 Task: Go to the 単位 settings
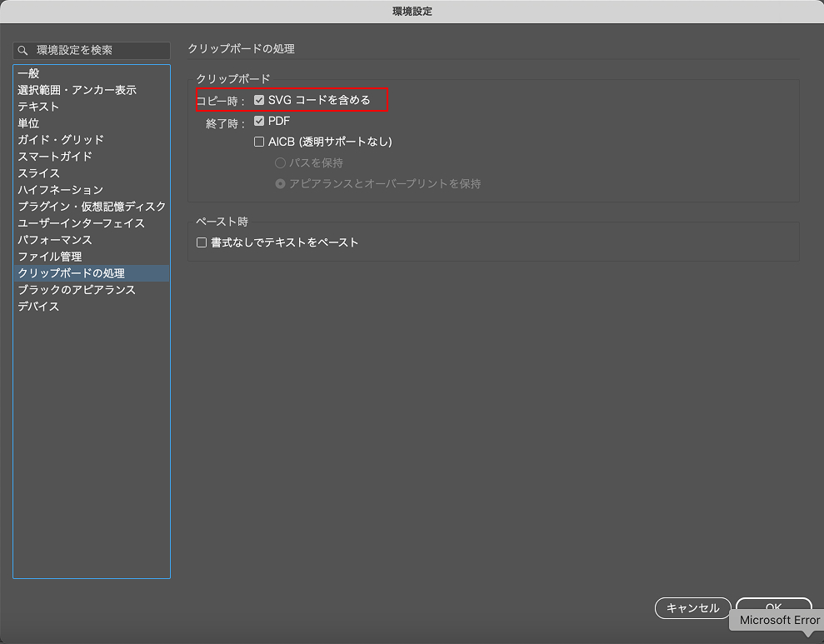[x=29, y=123]
